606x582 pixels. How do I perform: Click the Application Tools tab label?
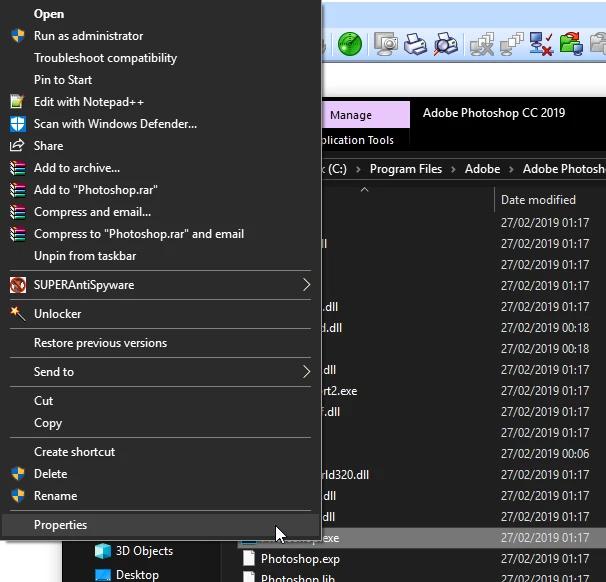357,140
